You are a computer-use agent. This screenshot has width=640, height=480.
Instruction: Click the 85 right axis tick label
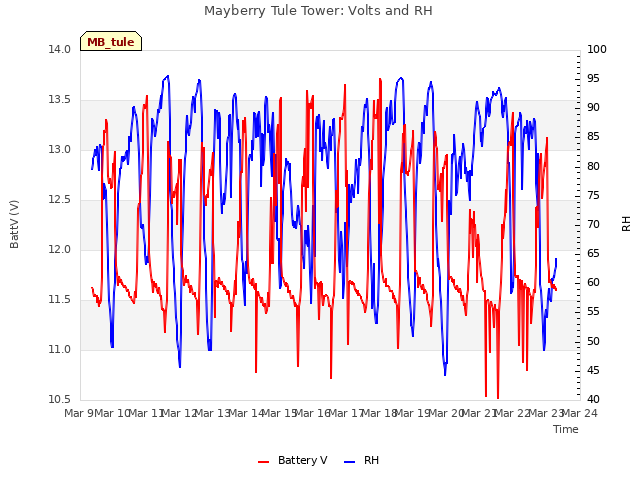[593, 137]
